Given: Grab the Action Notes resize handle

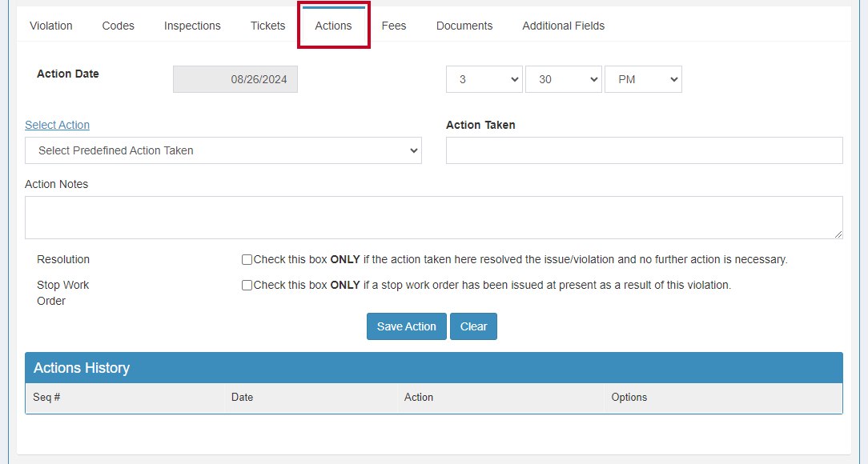Looking at the screenshot, I should [x=838, y=234].
